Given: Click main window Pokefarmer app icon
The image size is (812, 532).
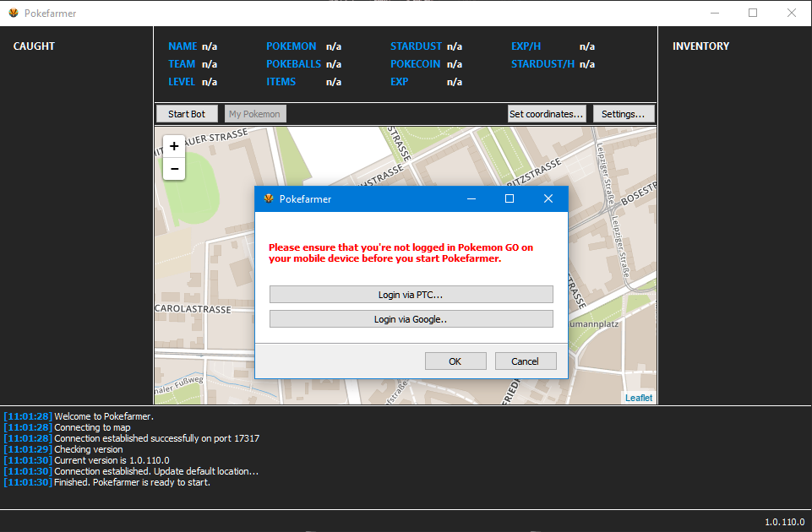Looking at the screenshot, I should point(14,13).
